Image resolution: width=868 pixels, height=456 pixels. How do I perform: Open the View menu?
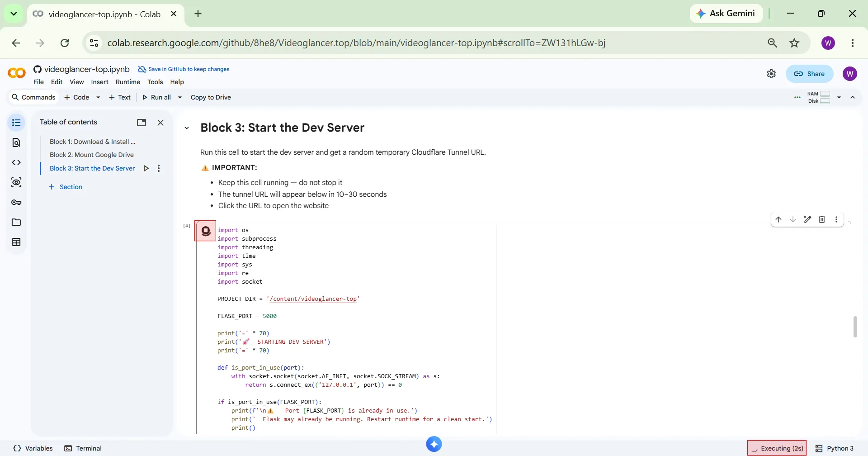[76, 82]
